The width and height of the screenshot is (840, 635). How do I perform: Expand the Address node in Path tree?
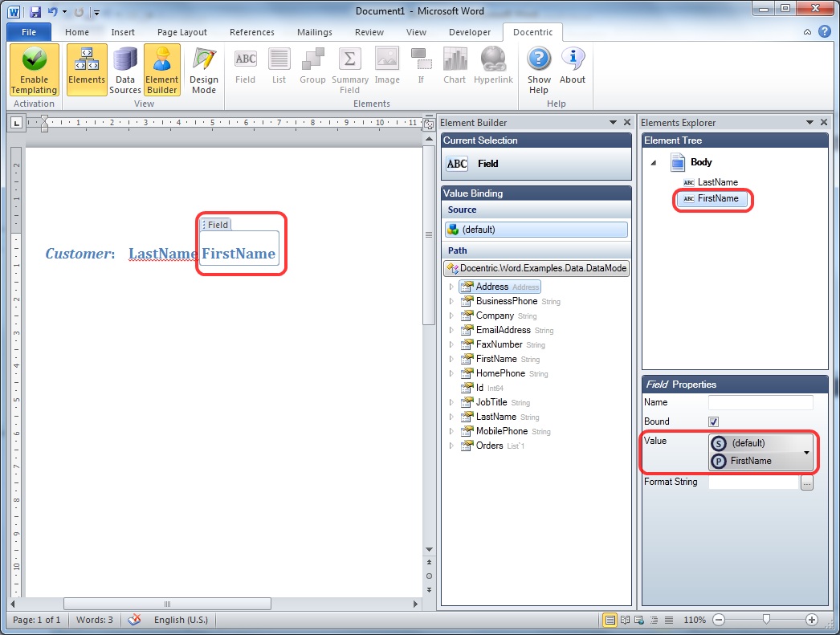[x=451, y=287]
